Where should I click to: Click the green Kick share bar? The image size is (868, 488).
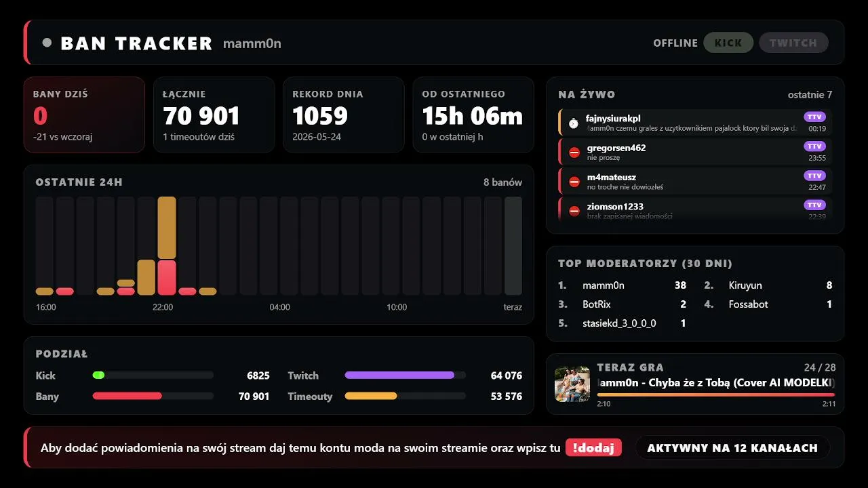98,375
